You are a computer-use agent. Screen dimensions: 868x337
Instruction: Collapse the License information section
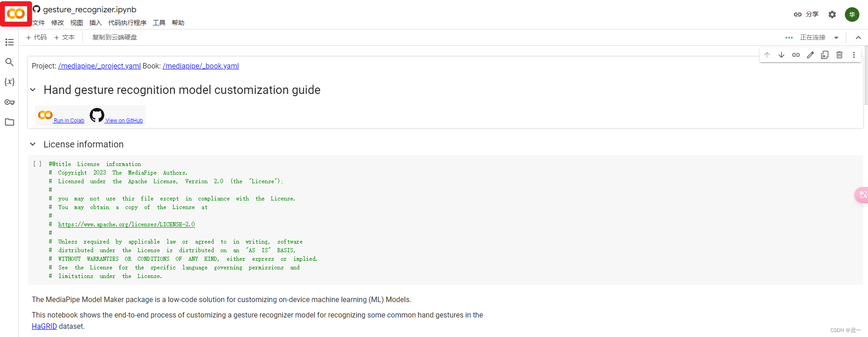coord(33,144)
